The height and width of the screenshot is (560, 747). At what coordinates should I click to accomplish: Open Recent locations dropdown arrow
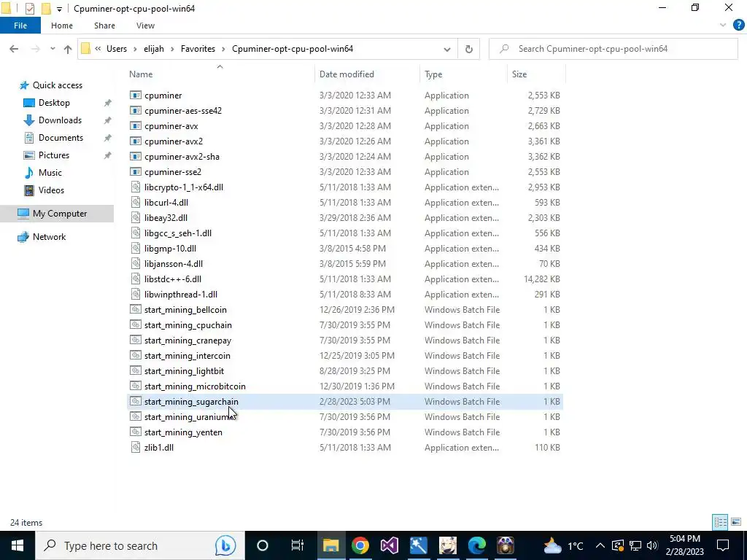[x=53, y=49]
